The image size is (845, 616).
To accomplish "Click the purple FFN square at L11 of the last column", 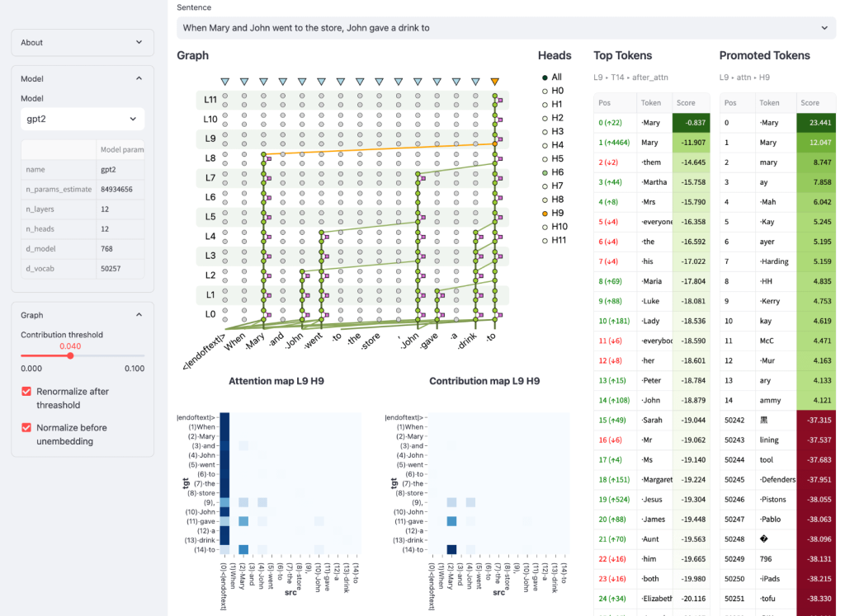I will (500, 100).
